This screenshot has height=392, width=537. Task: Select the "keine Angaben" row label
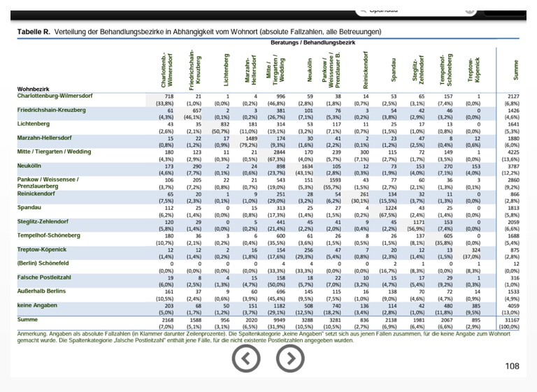pyautogui.click(x=38, y=305)
